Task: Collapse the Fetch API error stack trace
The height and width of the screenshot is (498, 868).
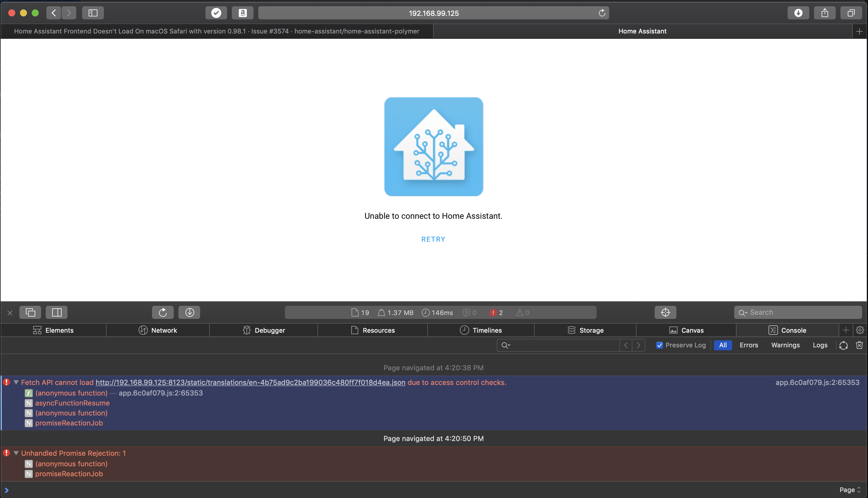Action: click(x=16, y=382)
